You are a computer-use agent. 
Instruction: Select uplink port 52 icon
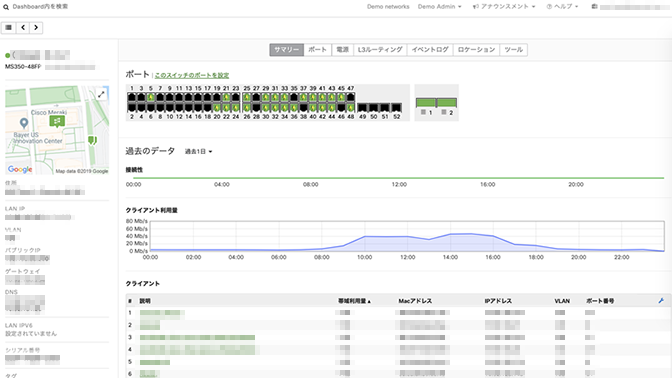pos(396,108)
